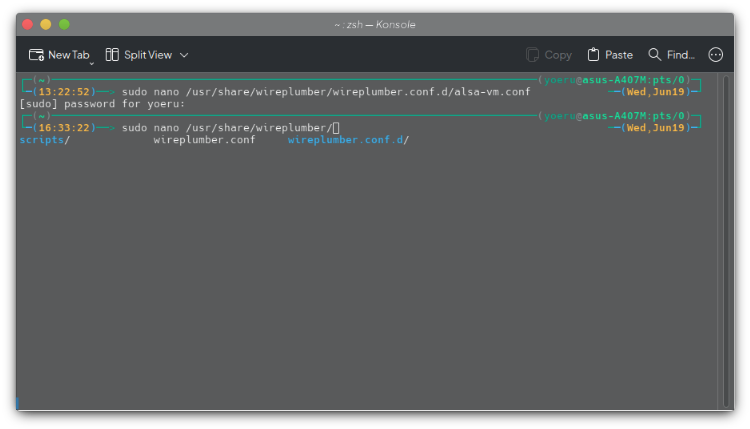The image size is (750, 429).
Task: Paste clipboard using the Paste button
Action: point(610,55)
